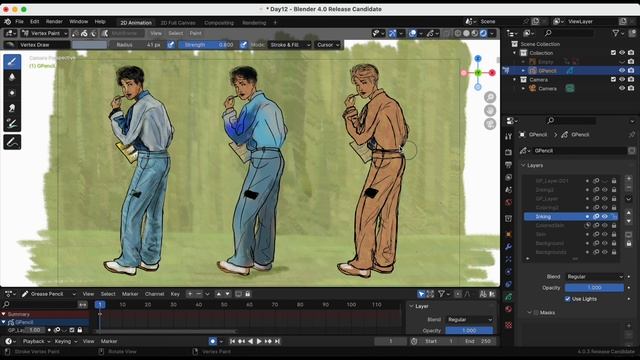Image resolution: width=640 pixels, height=360 pixels.
Task: Open the Playback popover
Action: (x=36, y=341)
